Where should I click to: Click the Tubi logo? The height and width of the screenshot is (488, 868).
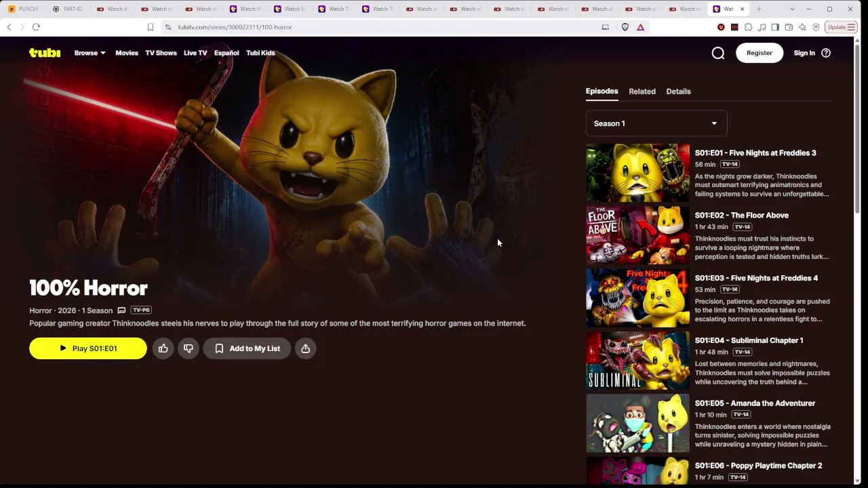pos(45,53)
